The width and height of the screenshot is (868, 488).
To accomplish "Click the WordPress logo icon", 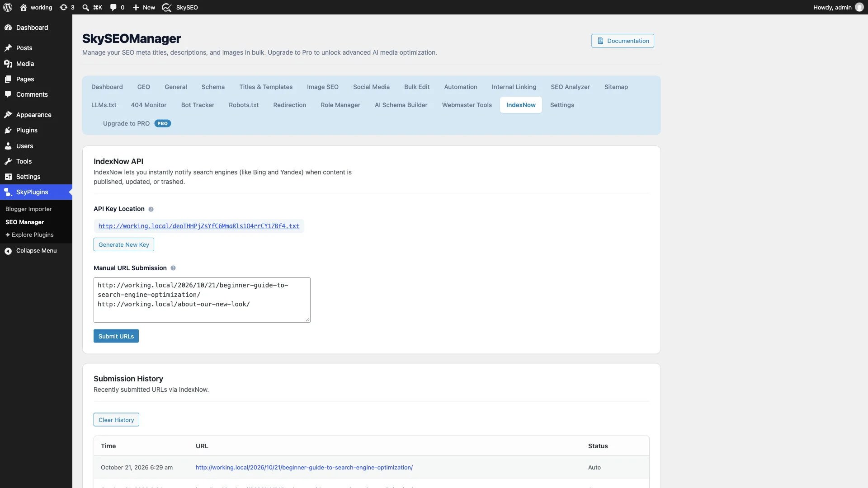I will (x=8, y=7).
